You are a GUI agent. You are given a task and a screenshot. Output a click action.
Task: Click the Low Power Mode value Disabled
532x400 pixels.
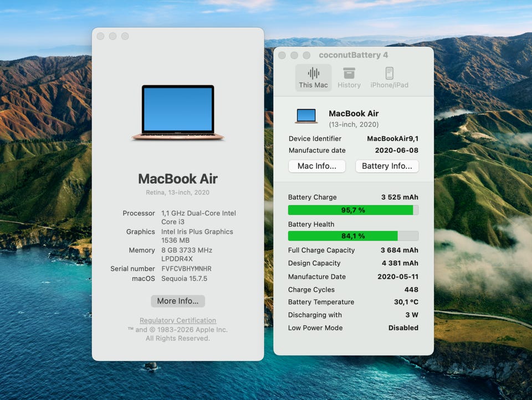tap(403, 328)
